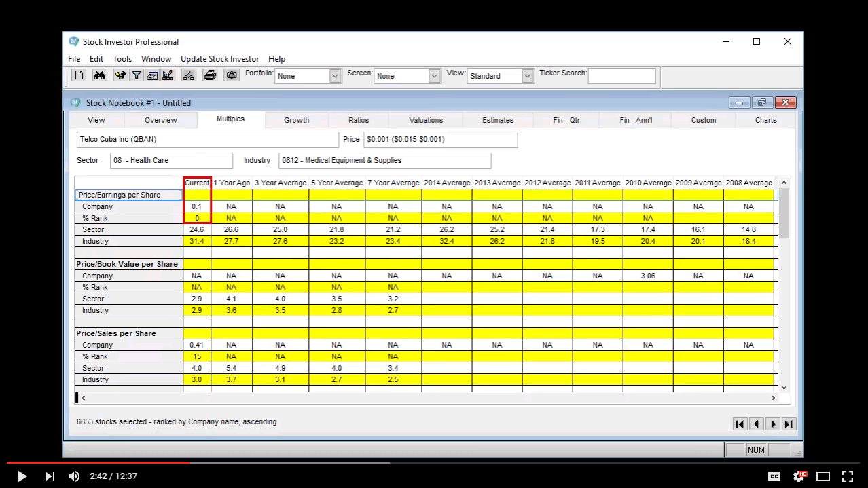Click the 3 Year Average column header

click(281, 183)
